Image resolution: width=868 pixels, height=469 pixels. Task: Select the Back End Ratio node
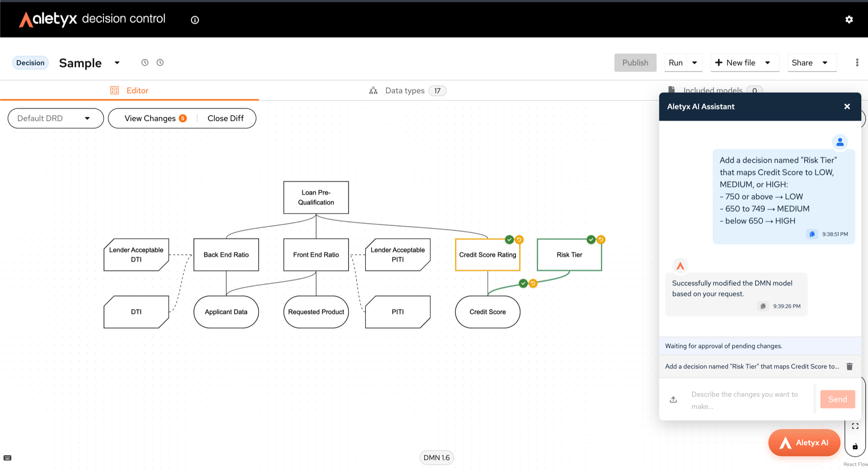(x=226, y=255)
